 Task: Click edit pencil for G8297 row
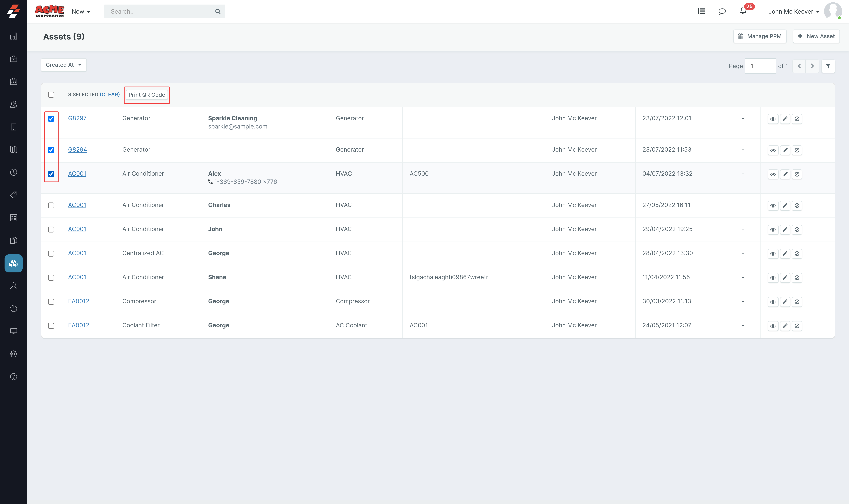[785, 119]
